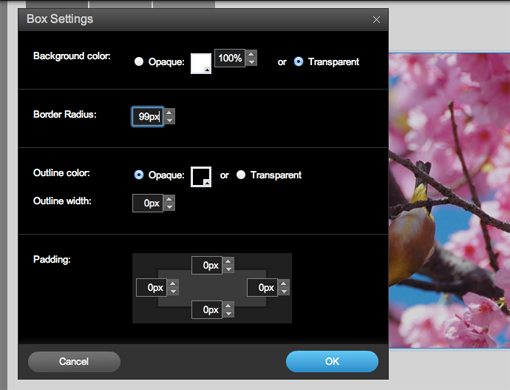The image size is (510, 390).
Task: Click the right padding input field
Action: (262, 287)
